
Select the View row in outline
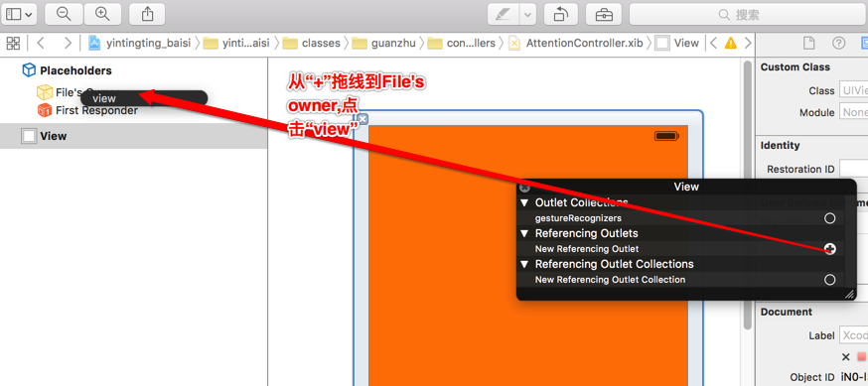(133, 136)
